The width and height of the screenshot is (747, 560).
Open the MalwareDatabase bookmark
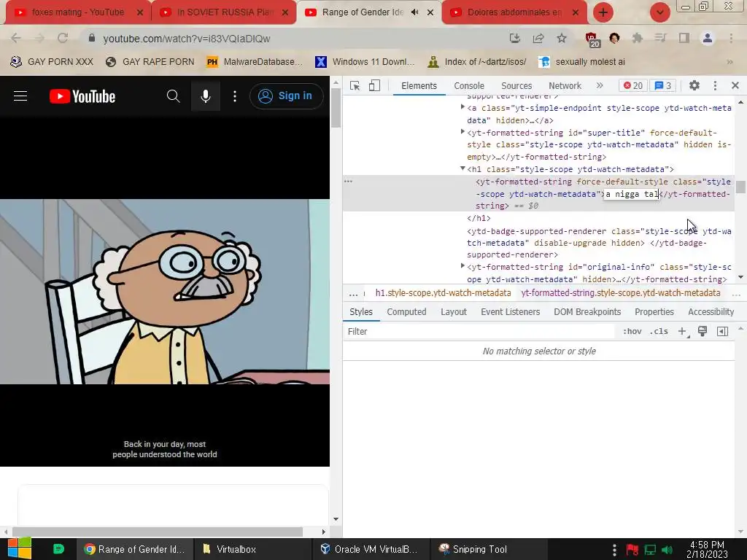tap(255, 62)
